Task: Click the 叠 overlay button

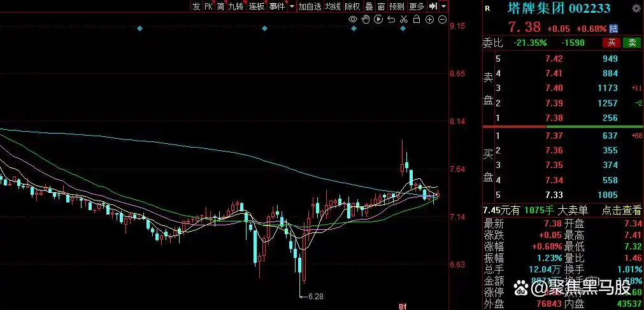Action: click(x=369, y=6)
